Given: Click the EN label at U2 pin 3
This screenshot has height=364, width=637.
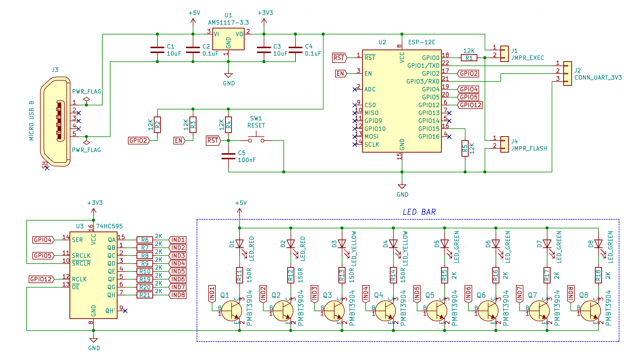Looking at the screenshot, I should (341, 74).
